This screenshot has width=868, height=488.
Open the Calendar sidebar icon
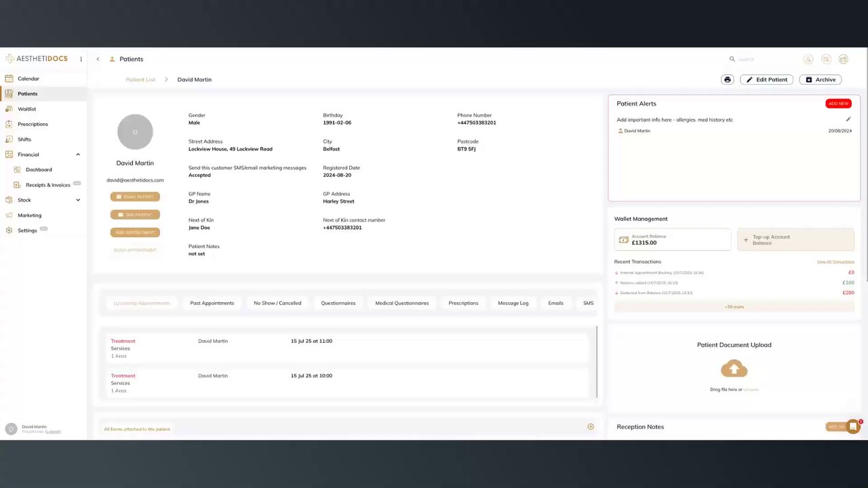coord(9,79)
